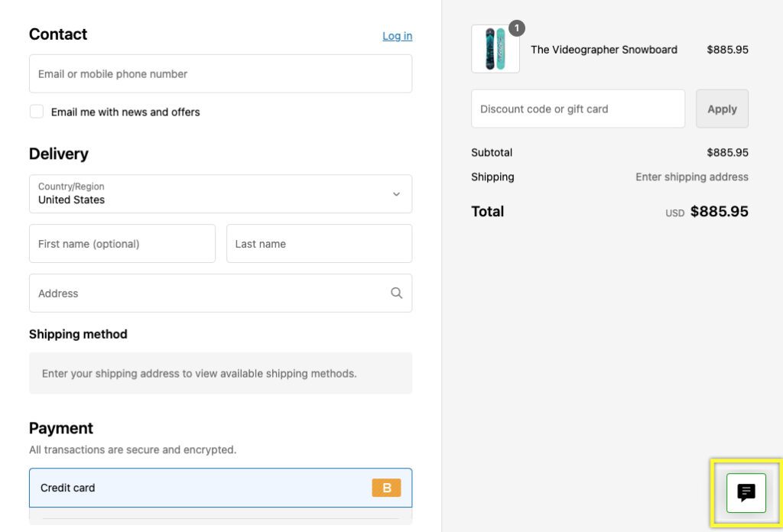Click the Contact heading
The image size is (783, 532).
pyautogui.click(x=58, y=34)
